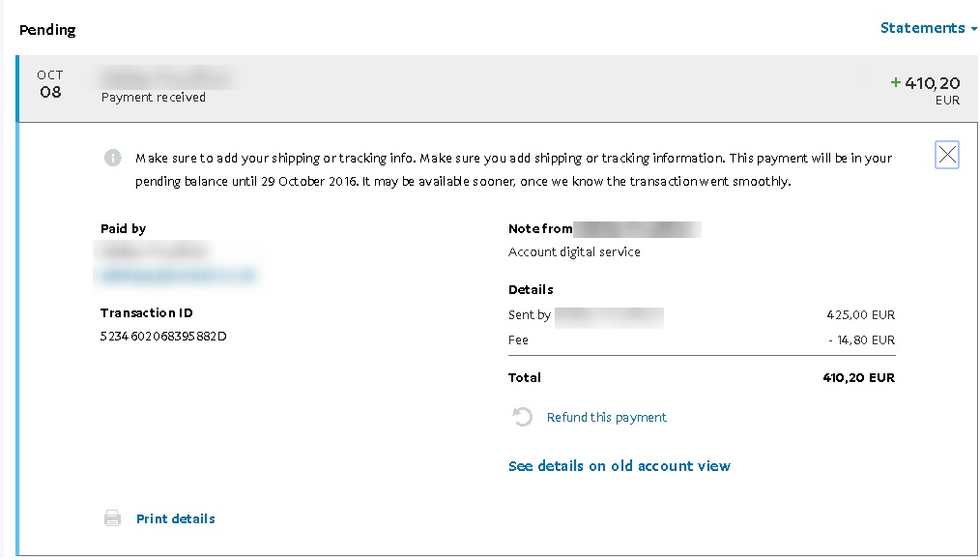The image size is (980, 560).
Task: Click the Pending section heading
Action: [x=47, y=29]
